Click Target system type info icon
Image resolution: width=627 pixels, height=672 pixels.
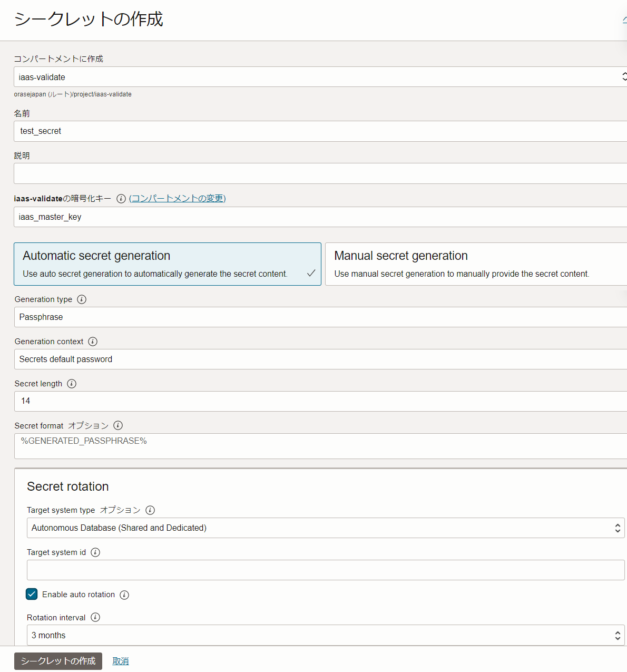click(x=150, y=510)
